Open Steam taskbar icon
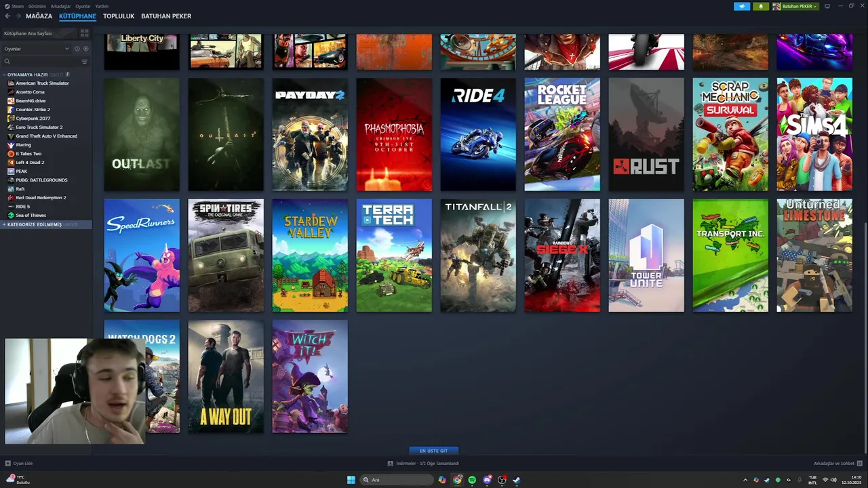The height and width of the screenshot is (488, 868). pyautogui.click(x=516, y=480)
